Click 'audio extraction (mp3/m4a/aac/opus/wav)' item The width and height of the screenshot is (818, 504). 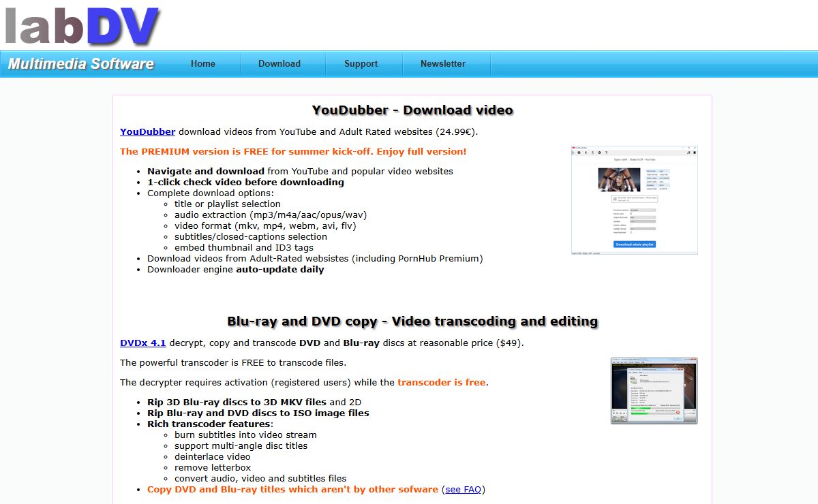click(271, 215)
